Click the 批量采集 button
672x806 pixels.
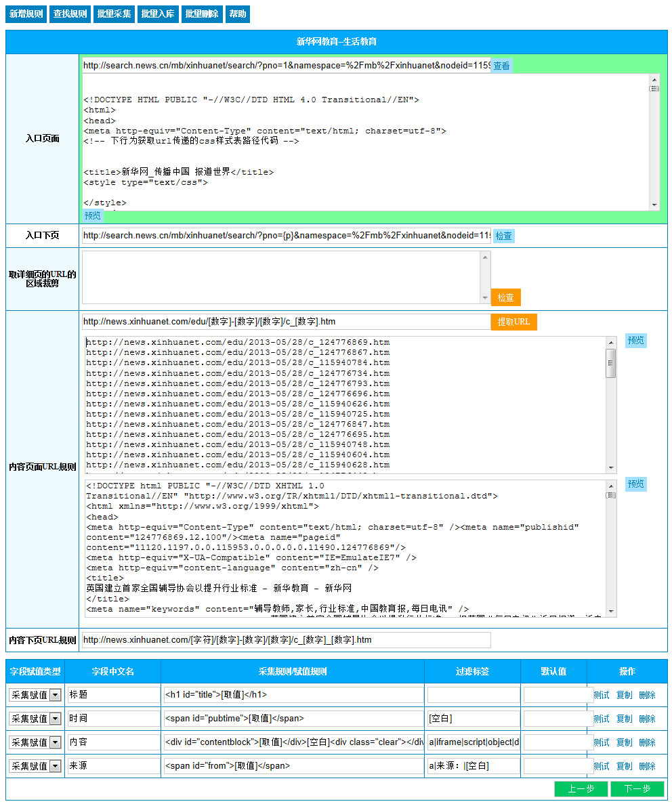click(x=114, y=14)
